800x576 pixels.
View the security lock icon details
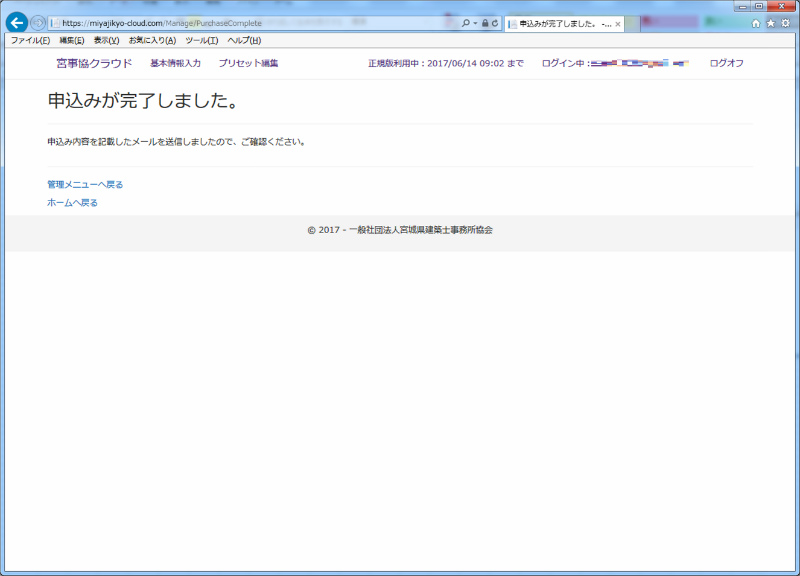(x=485, y=23)
